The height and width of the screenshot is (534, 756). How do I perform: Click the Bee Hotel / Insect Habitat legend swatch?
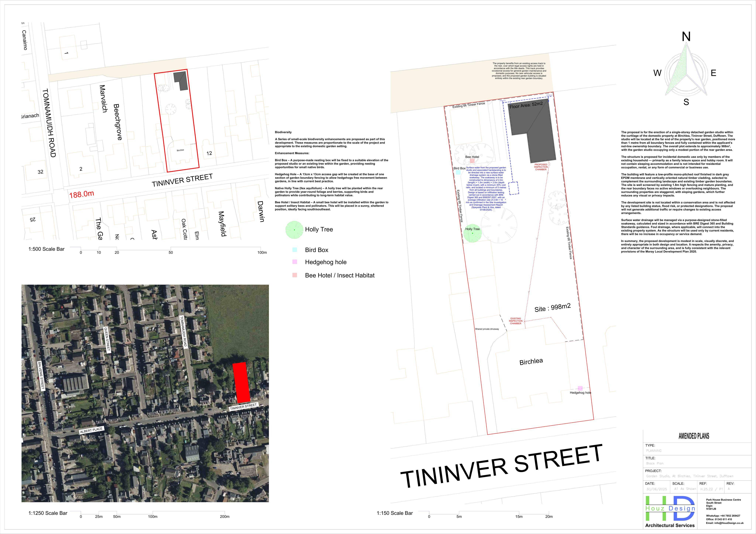pos(295,275)
